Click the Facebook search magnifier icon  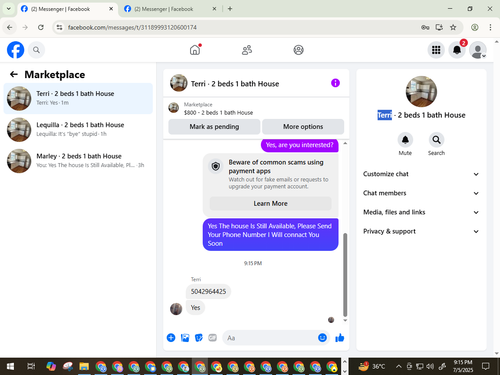(x=36, y=50)
